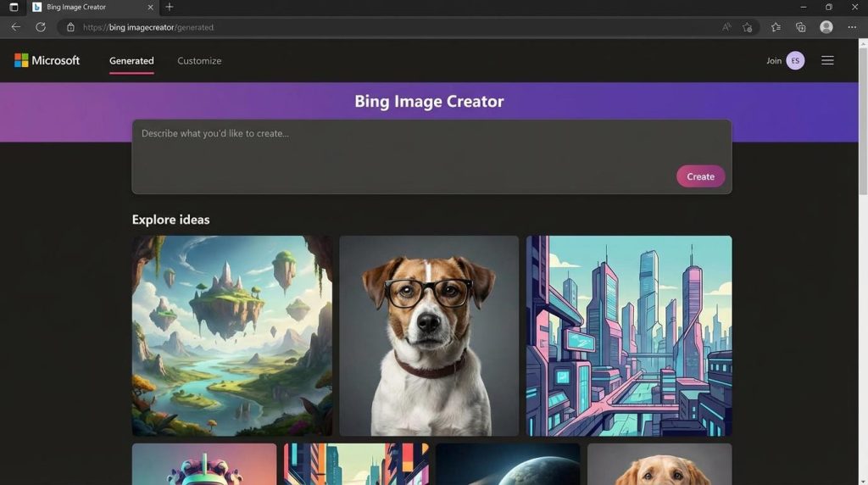Image resolution: width=868 pixels, height=485 pixels.
Task: Open the browser Favorites list icon
Action: point(776,27)
